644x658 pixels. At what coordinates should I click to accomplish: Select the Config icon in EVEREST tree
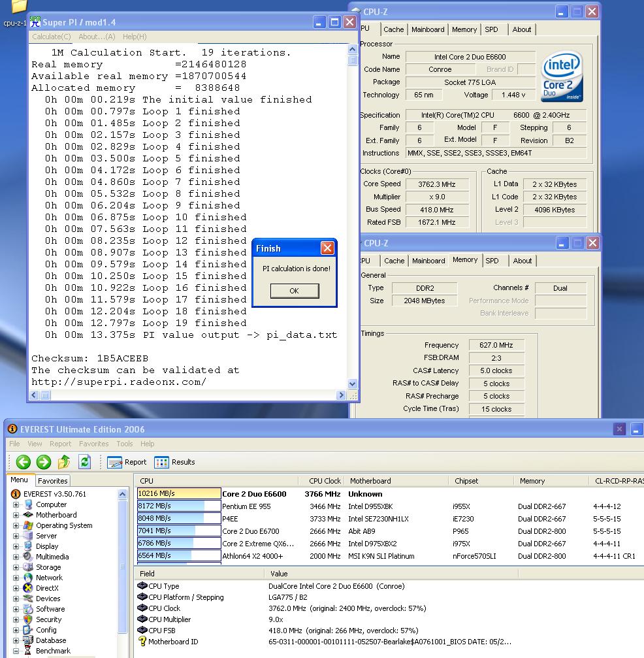(x=28, y=630)
